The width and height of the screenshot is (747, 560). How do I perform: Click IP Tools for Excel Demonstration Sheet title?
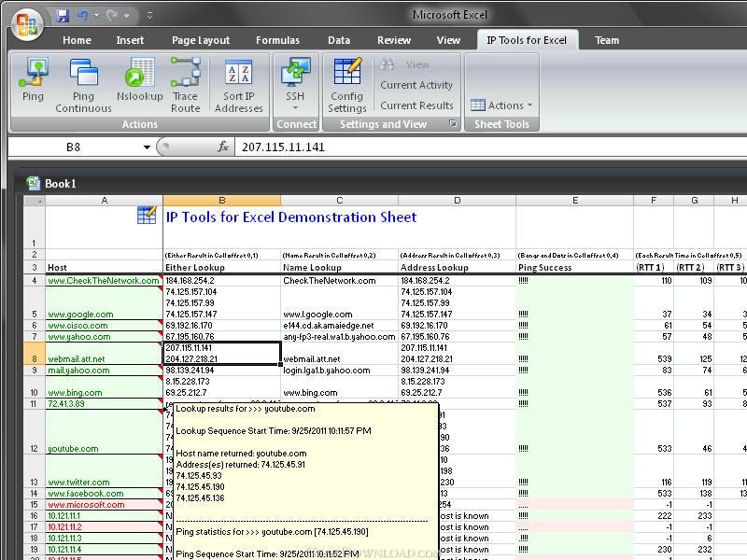tap(291, 217)
